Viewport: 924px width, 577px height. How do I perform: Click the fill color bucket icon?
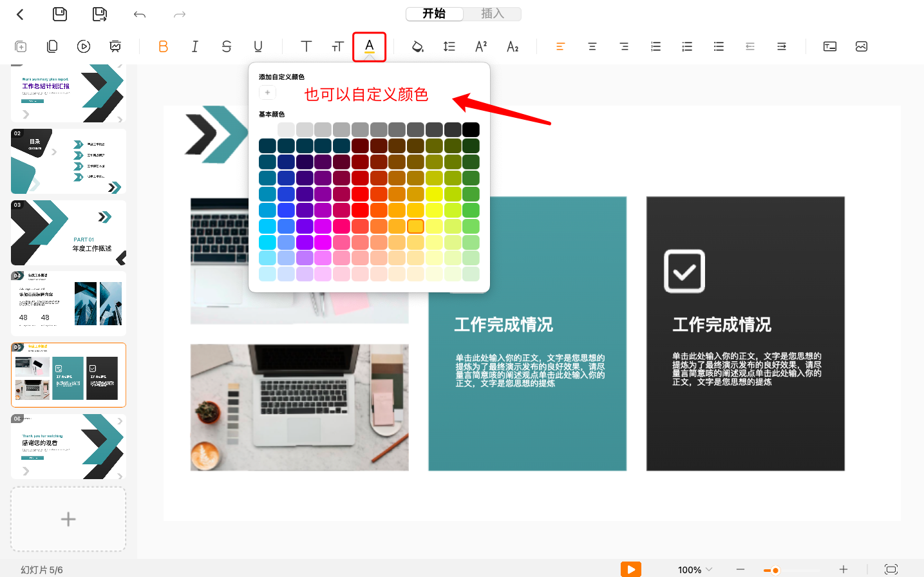pyautogui.click(x=417, y=46)
